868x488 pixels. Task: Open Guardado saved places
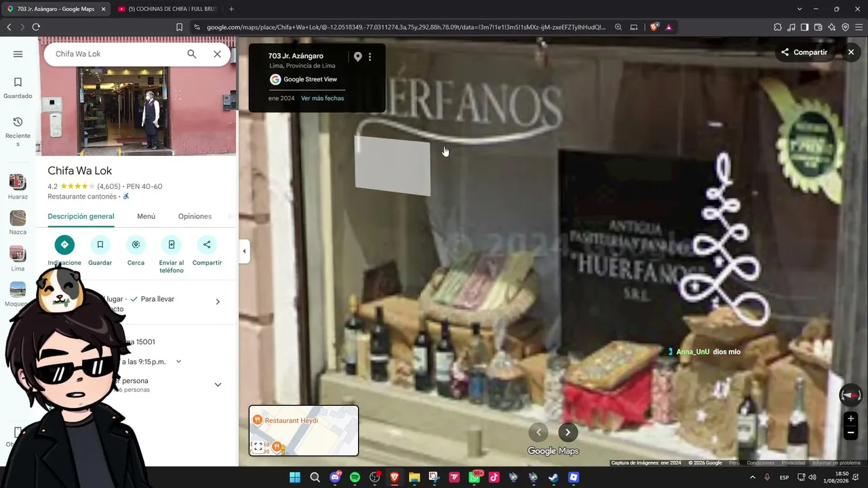point(18,88)
